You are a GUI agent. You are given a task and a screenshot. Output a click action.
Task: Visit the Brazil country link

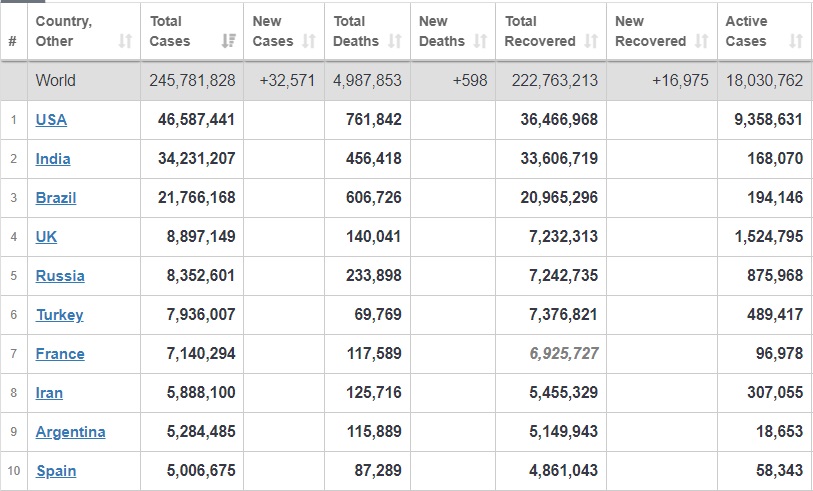(56, 198)
